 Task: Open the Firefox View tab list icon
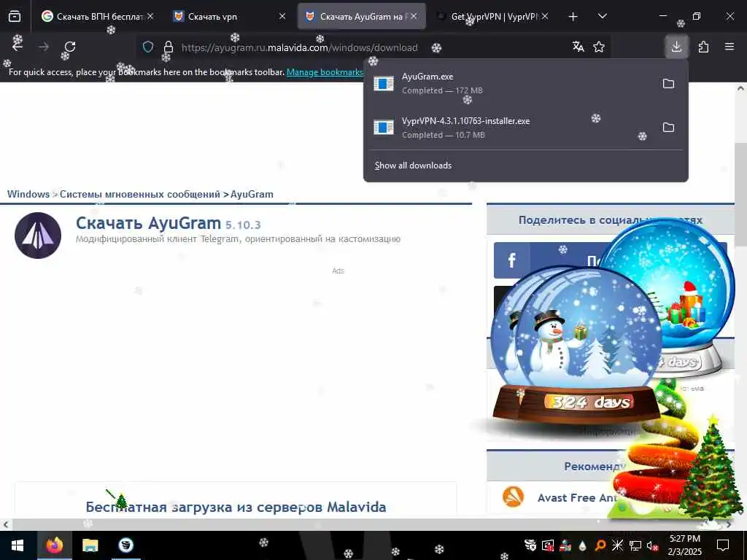(x=15, y=16)
